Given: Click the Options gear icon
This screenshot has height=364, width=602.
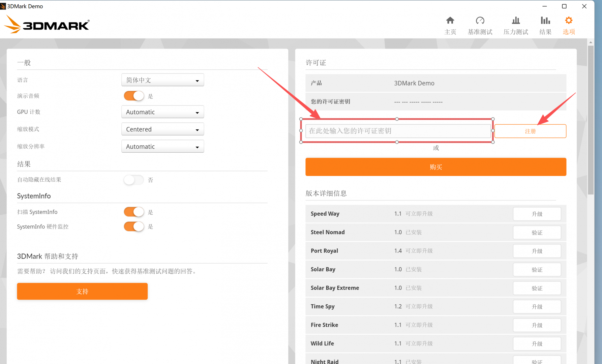Looking at the screenshot, I should click(569, 21).
